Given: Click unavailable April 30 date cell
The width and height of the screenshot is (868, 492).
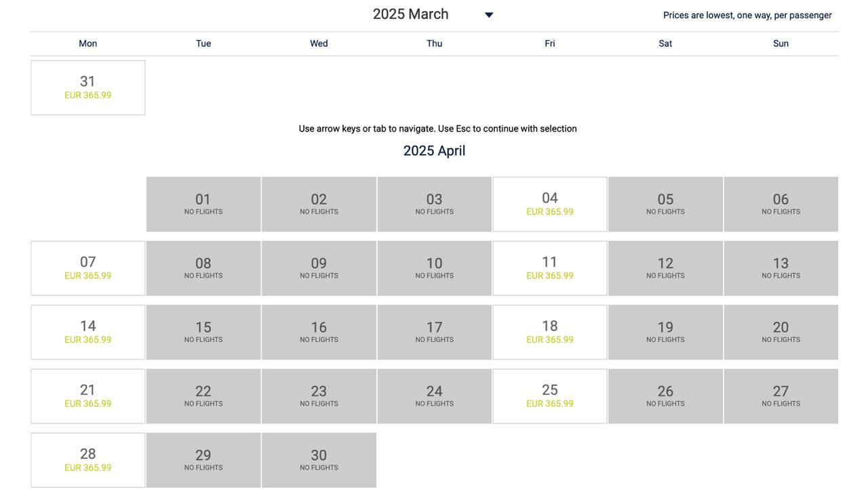Looking at the screenshot, I should pos(319,460).
